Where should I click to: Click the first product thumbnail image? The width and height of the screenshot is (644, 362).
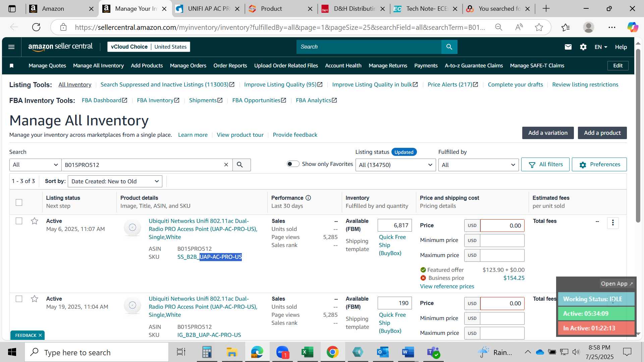(132, 227)
